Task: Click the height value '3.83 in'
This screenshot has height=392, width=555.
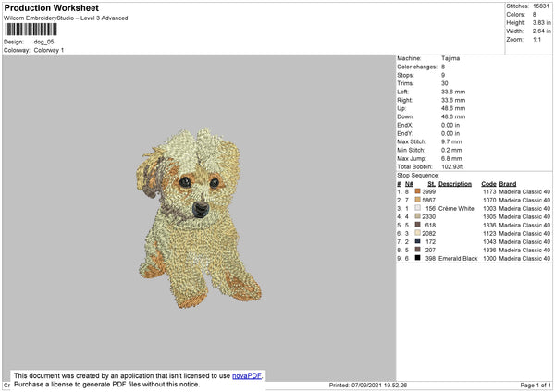Action: click(x=541, y=22)
